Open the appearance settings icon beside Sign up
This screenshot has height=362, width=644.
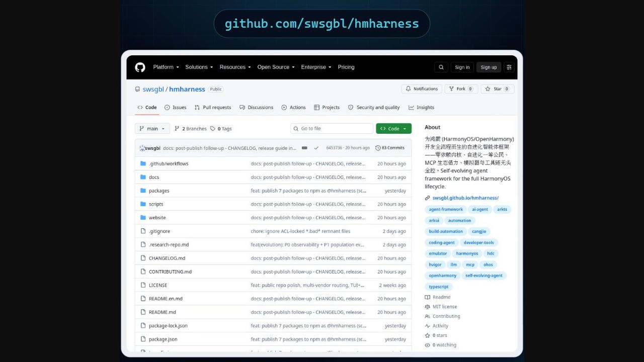(509, 67)
